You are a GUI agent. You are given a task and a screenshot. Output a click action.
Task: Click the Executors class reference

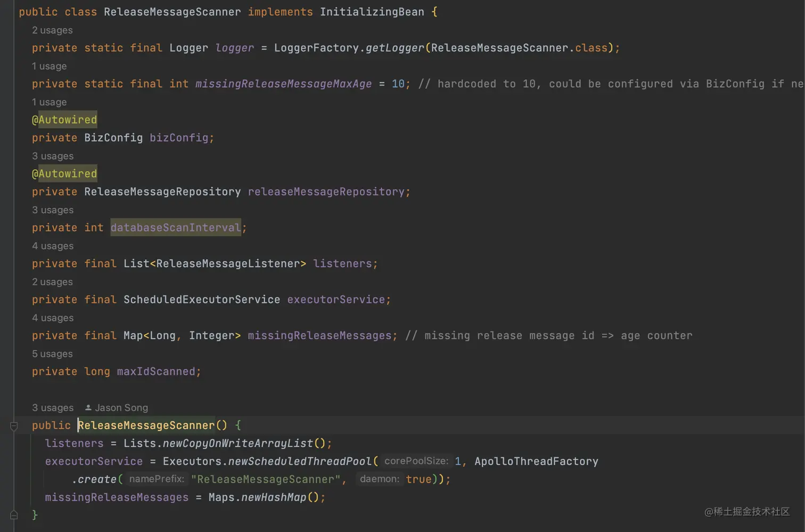point(192,462)
